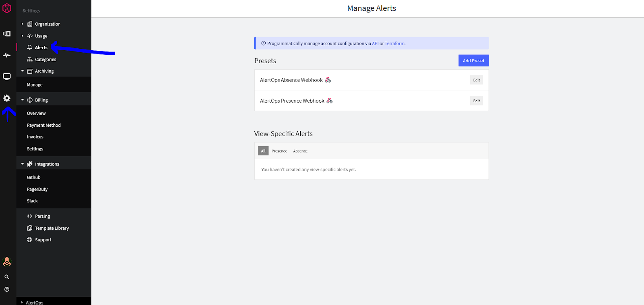Select the All alerts filter tab

263,151
